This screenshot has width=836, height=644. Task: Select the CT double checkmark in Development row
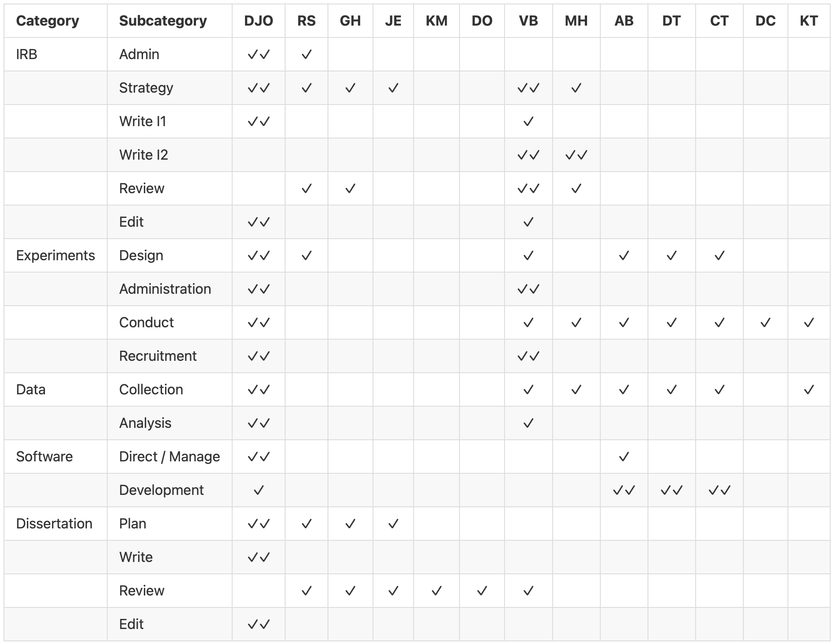coord(719,490)
